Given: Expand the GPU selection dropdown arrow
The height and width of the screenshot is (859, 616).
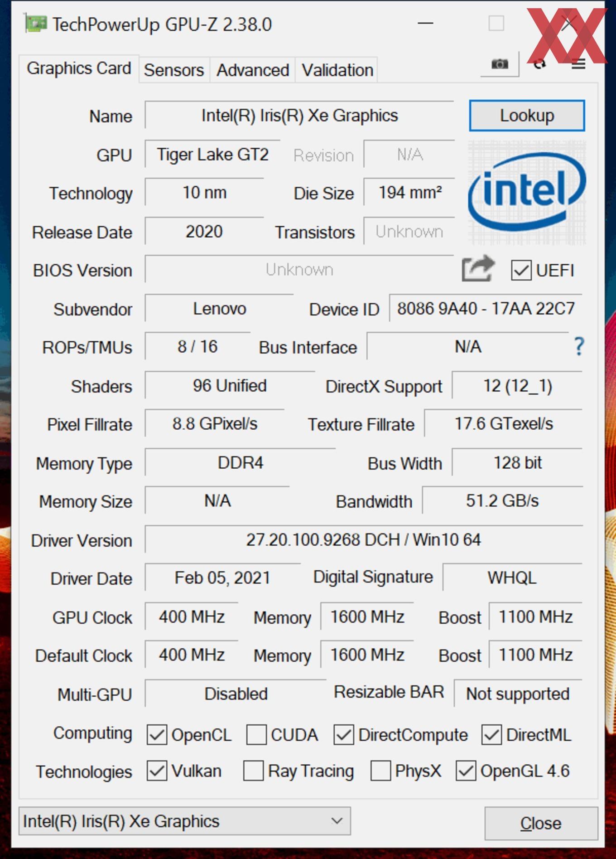Looking at the screenshot, I should (337, 821).
